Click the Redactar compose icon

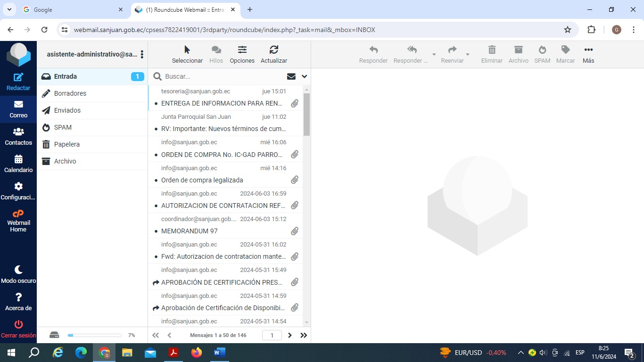pos(18,78)
